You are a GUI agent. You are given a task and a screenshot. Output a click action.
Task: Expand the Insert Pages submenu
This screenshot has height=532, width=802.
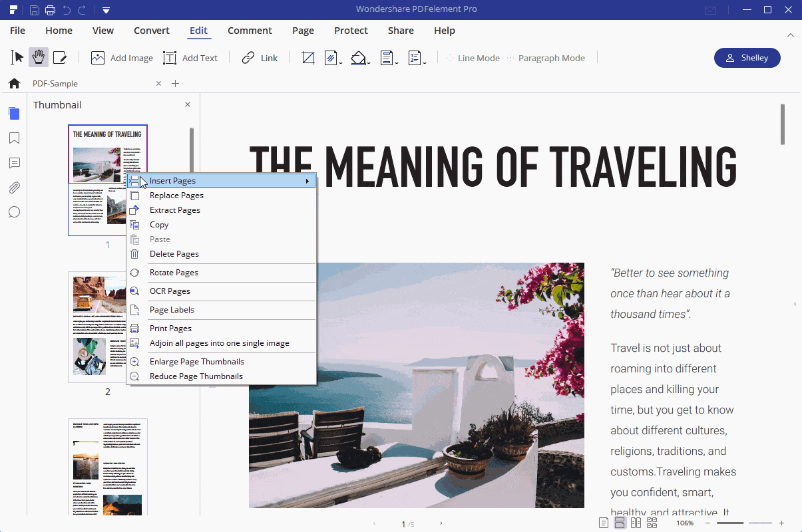tap(307, 180)
